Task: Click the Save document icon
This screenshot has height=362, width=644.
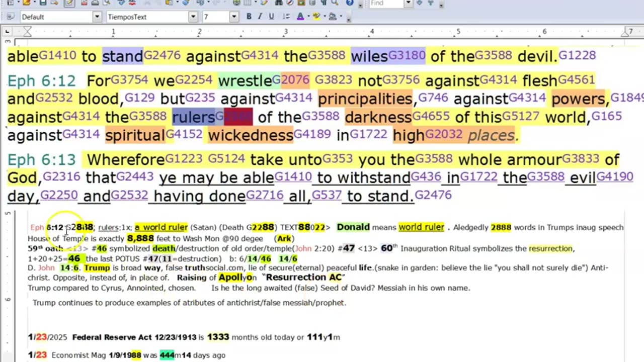Action: tap(43, 3)
